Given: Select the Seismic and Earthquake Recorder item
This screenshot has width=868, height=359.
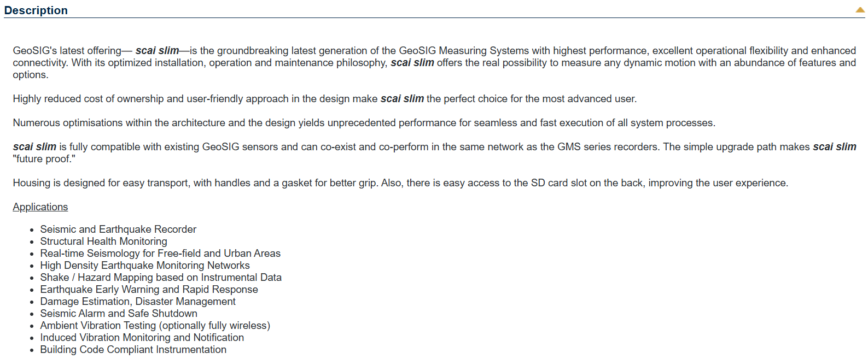Looking at the screenshot, I should 118,229.
